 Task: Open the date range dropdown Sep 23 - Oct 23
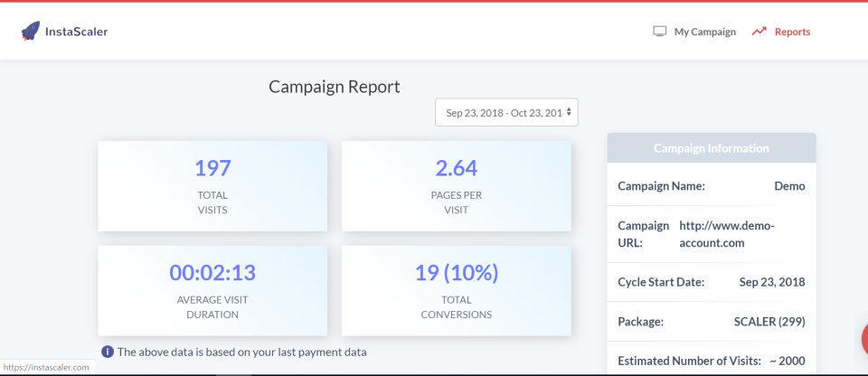click(506, 112)
